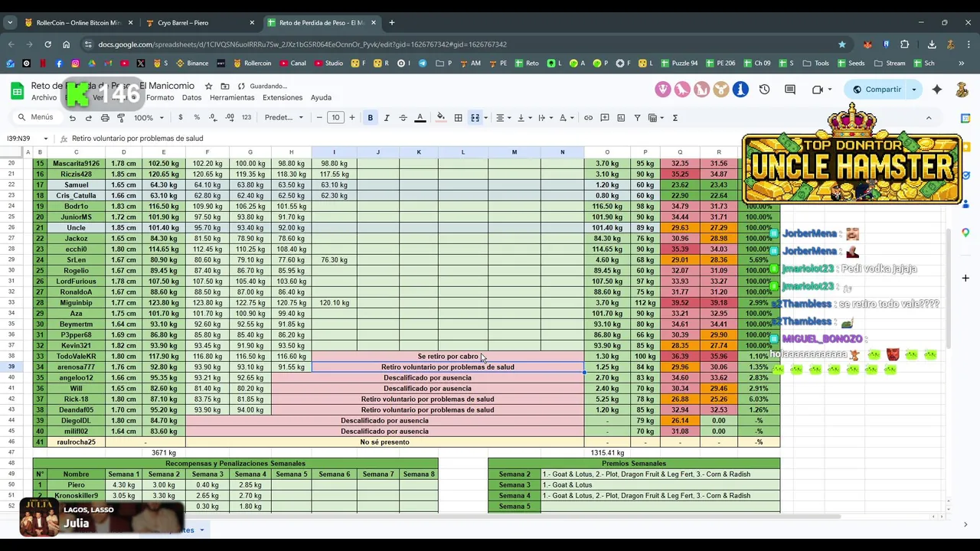Open the Seeds bookmark
Screen dimensions: 980x551
click(851, 64)
